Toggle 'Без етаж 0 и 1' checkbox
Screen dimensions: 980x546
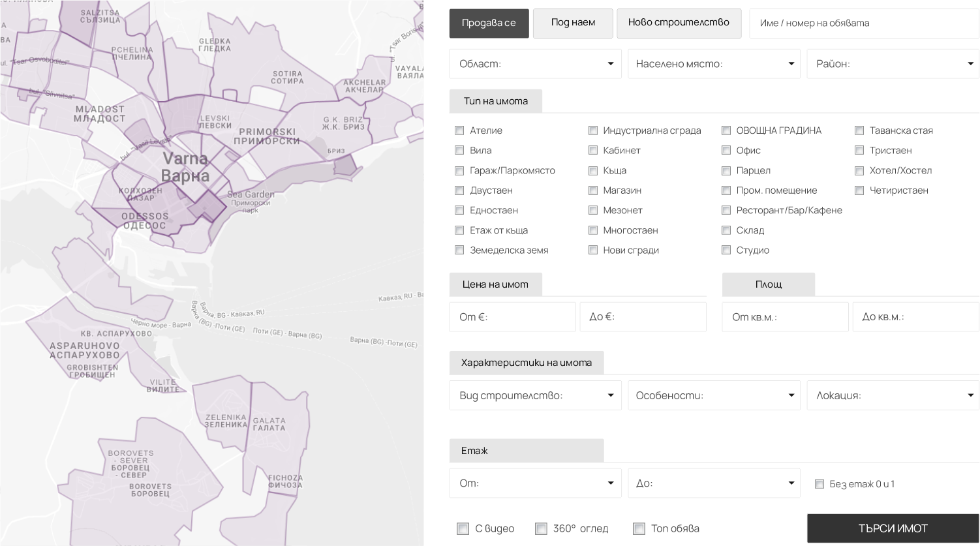coord(819,484)
